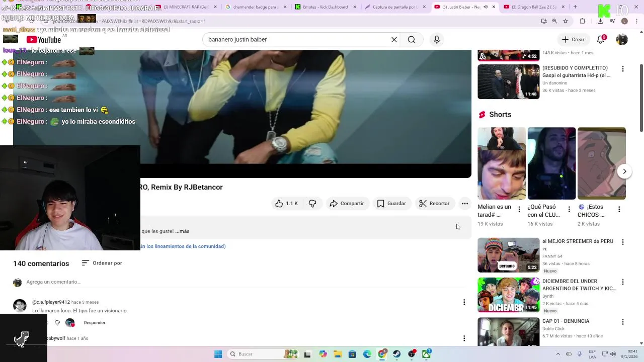Open more actions menu under the video
This screenshot has width=644, height=362.
[x=465, y=204]
